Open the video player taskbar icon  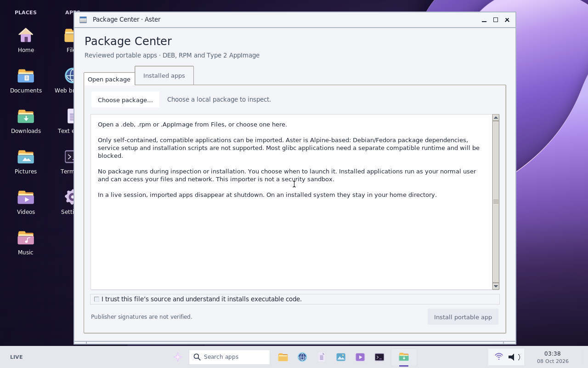click(360, 357)
